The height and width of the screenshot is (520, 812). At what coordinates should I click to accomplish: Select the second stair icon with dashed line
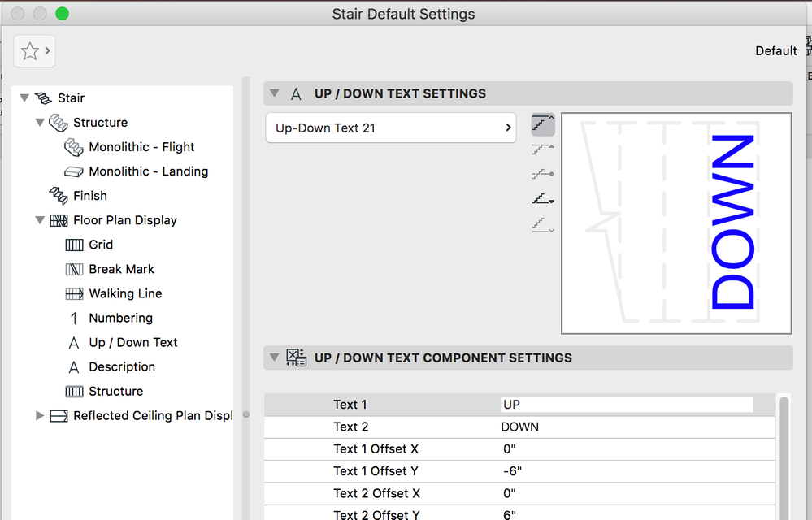543,149
